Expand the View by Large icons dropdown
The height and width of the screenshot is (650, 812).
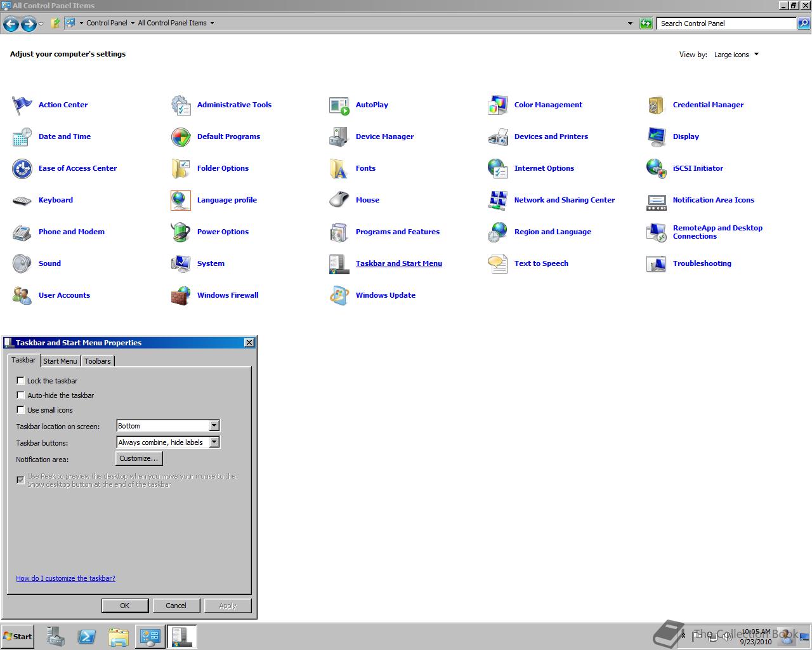[737, 55]
